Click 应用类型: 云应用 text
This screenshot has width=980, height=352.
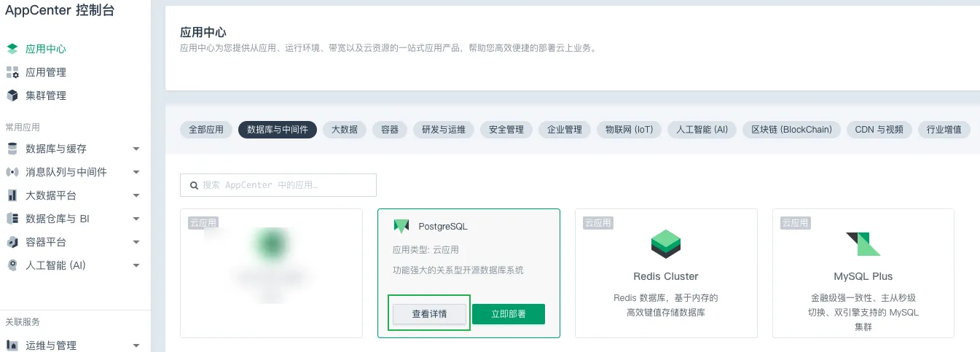point(426,249)
